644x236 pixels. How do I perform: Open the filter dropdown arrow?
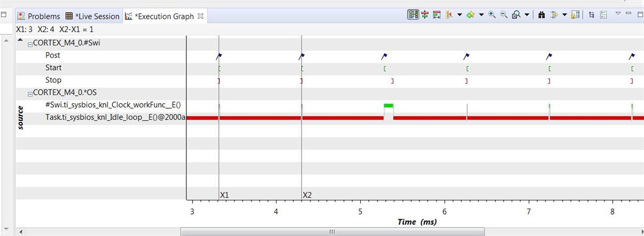[564, 15]
